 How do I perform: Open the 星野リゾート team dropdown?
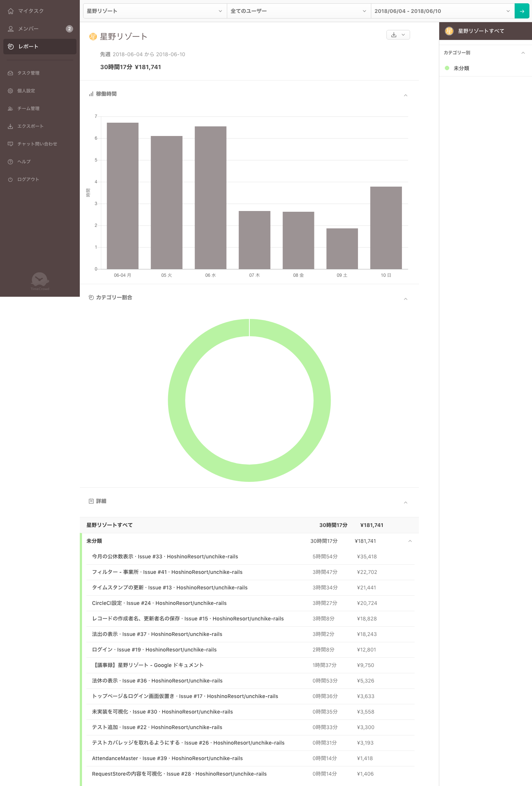click(155, 11)
